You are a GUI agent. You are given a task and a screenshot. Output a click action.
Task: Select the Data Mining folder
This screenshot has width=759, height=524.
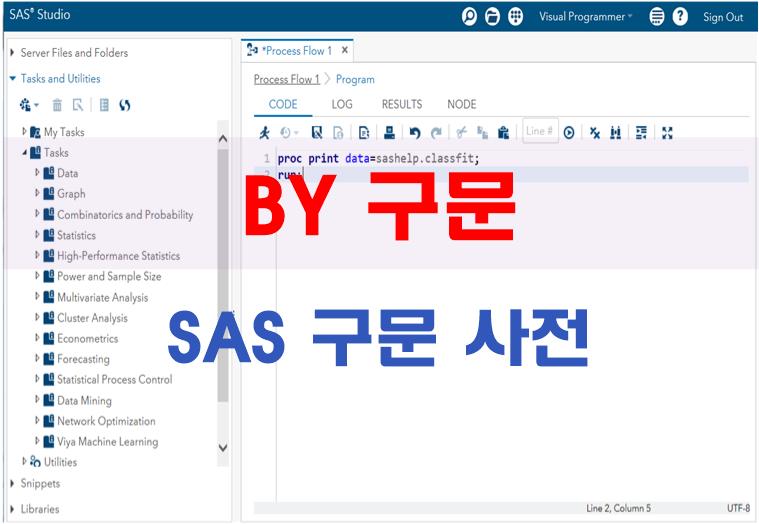[x=84, y=400]
